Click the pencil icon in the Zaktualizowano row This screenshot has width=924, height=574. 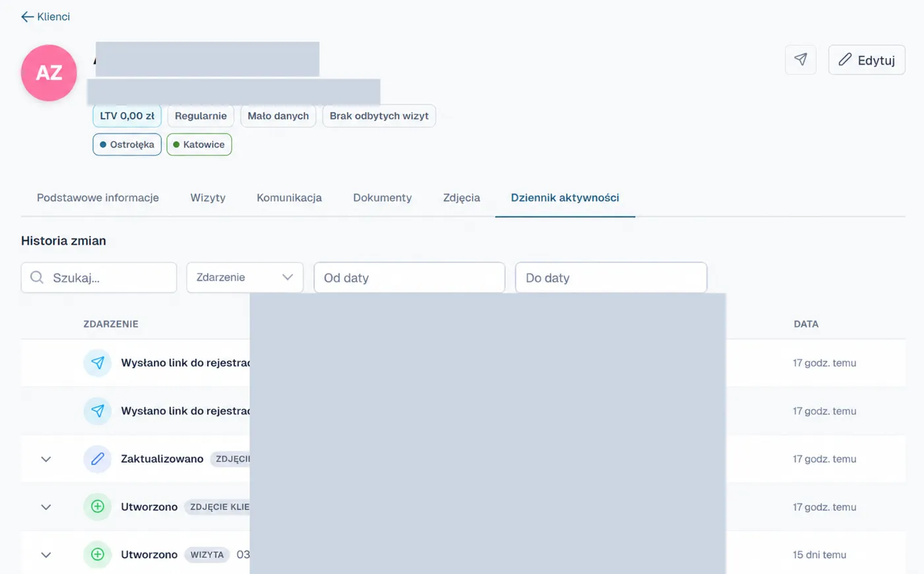pos(98,459)
